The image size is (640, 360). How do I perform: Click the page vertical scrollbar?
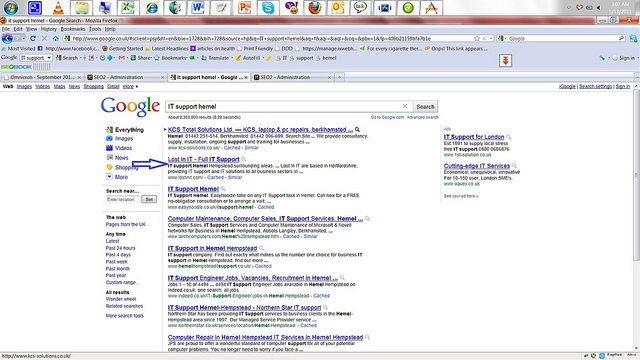coord(636,176)
